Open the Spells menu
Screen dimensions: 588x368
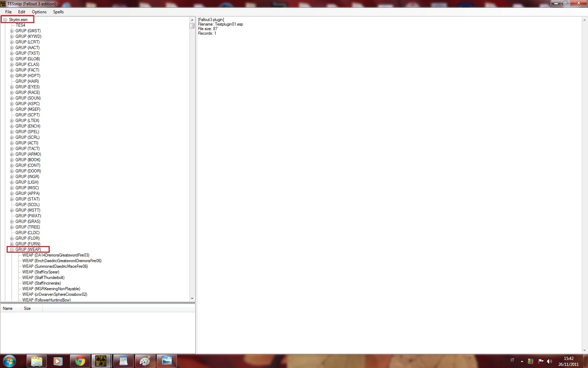(x=58, y=12)
